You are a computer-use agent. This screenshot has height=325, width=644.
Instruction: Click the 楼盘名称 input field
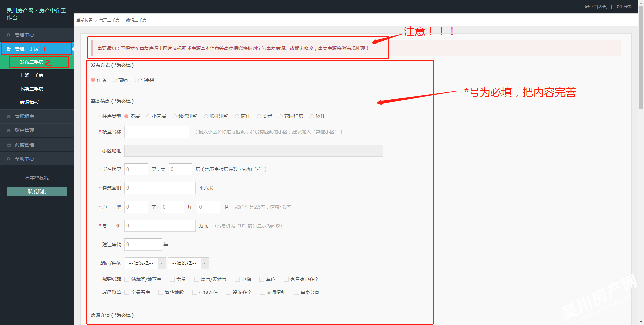coord(157,132)
